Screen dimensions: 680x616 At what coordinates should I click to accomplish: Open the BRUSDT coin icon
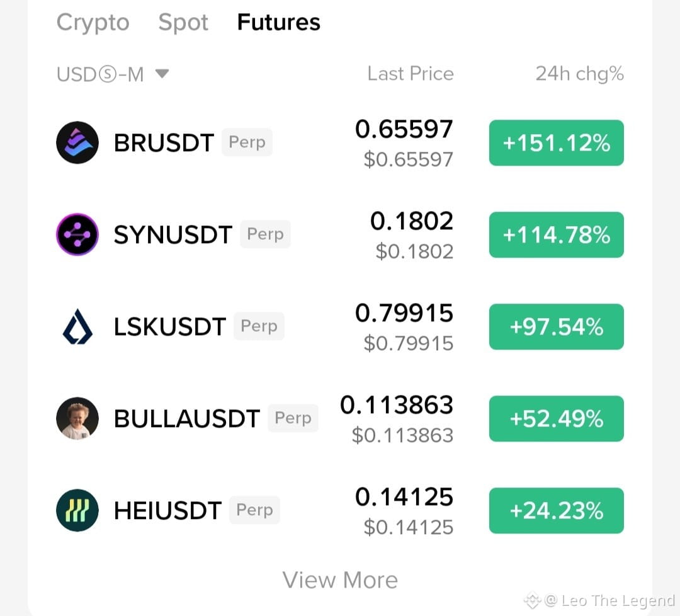pyautogui.click(x=77, y=142)
